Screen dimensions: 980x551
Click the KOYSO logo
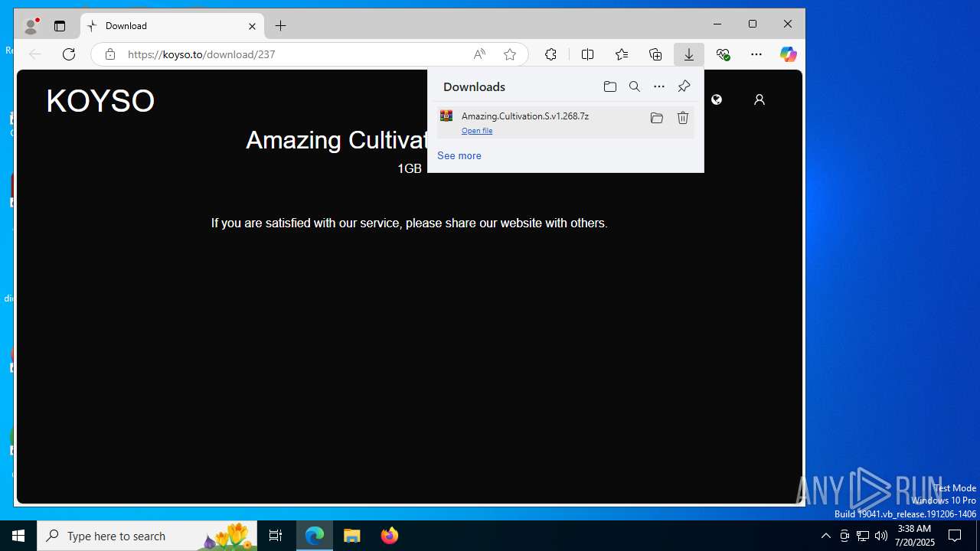[100, 101]
